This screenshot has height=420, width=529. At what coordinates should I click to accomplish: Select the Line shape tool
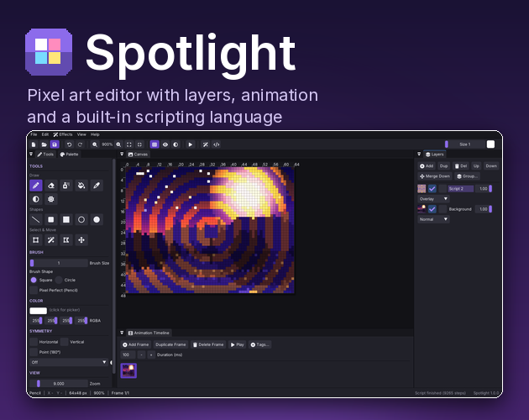point(36,220)
